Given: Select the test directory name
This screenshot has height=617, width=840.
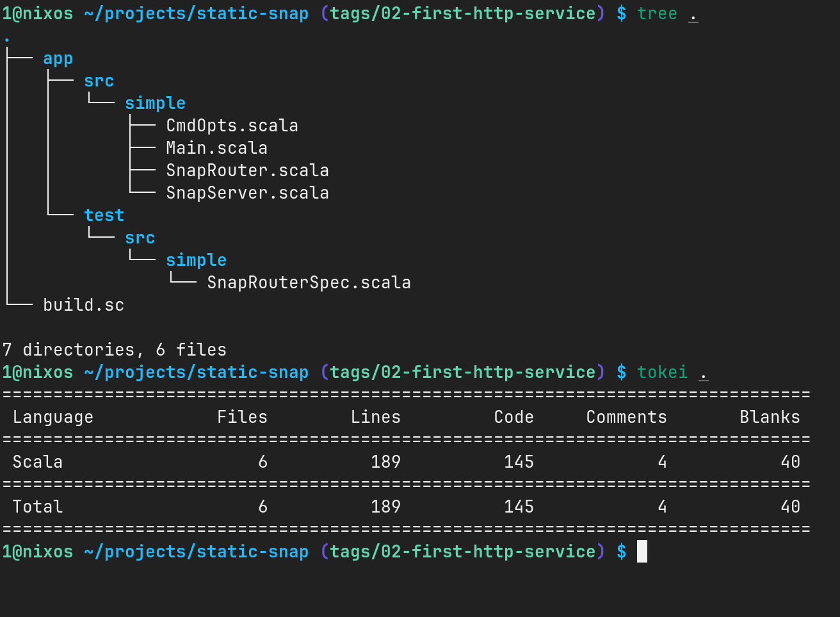Looking at the screenshot, I should coord(104,215).
